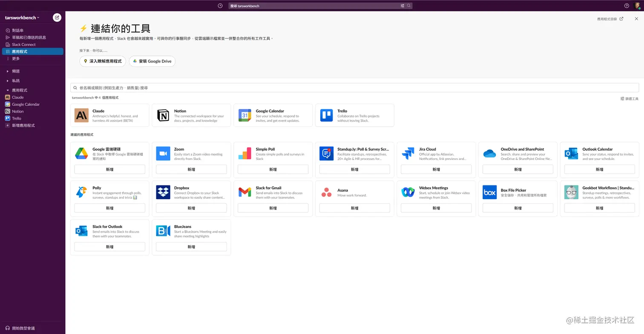This screenshot has height=334, width=644.
Task: Start a huddle with 開始微型會議
Action: [20, 328]
